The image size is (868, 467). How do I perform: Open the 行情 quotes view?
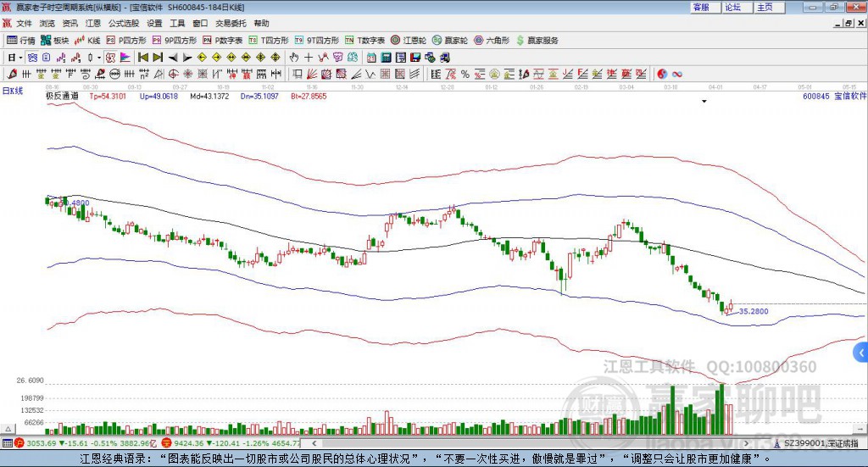[x=20, y=41]
